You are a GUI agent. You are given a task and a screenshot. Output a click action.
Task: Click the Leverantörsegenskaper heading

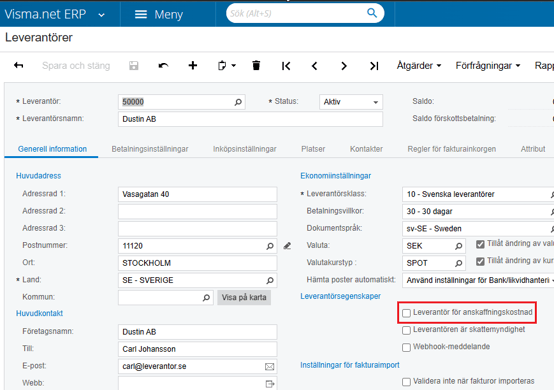(341, 296)
